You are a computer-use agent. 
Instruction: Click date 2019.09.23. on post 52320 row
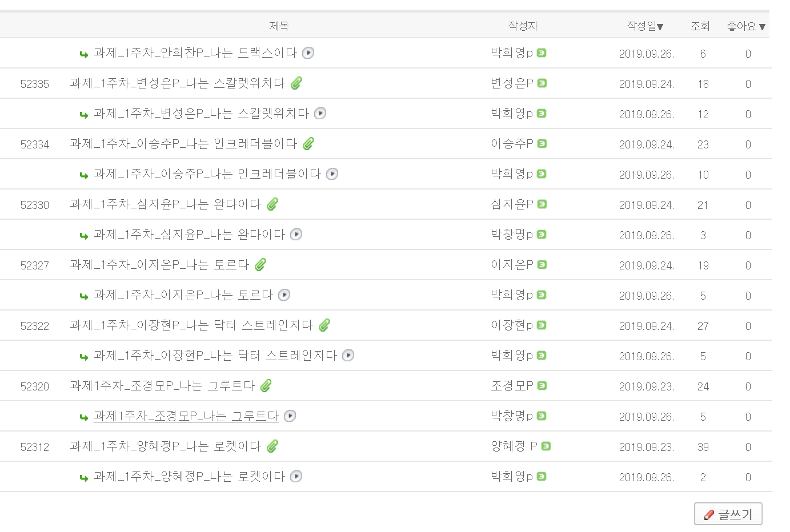coord(647,387)
